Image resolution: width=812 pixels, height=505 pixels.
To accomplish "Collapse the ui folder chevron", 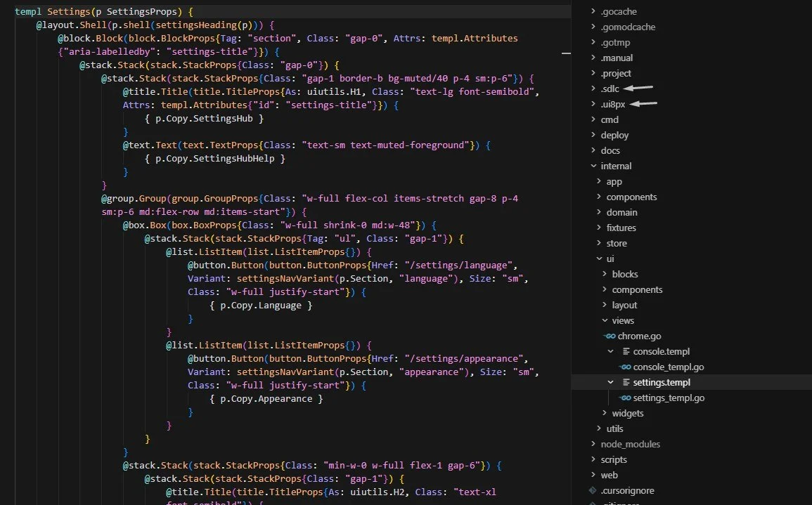I will (x=599, y=258).
